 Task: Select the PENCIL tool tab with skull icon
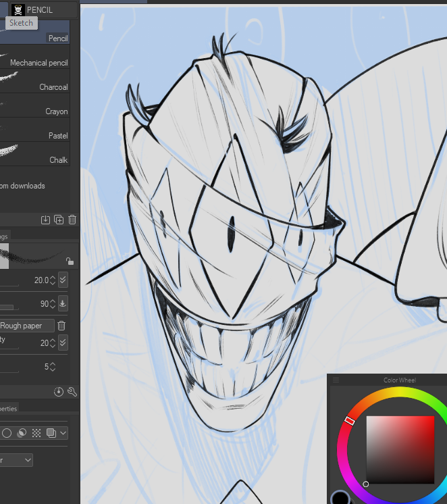pyautogui.click(x=43, y=10)
